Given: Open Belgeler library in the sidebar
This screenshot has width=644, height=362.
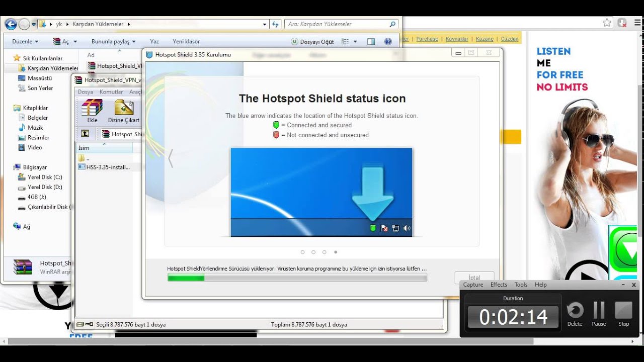Looking at the screenshot, I should pyautogui.click(x=33, y=118).
